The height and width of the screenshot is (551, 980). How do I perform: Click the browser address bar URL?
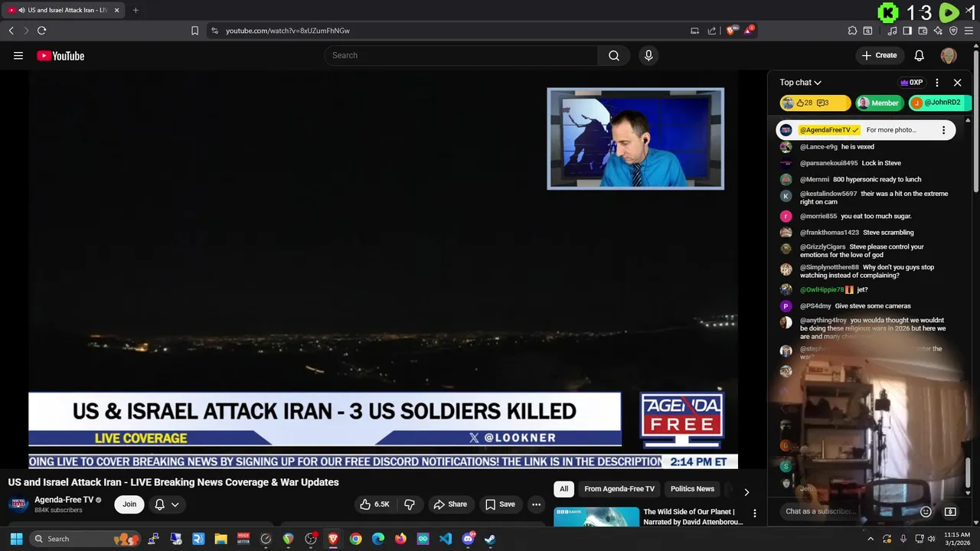(x=288, y=31)
